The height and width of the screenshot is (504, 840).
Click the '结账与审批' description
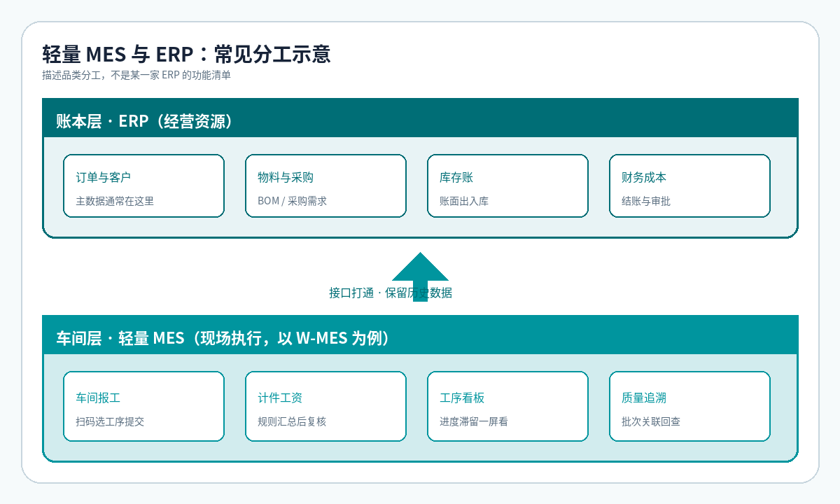click(646, 201)
